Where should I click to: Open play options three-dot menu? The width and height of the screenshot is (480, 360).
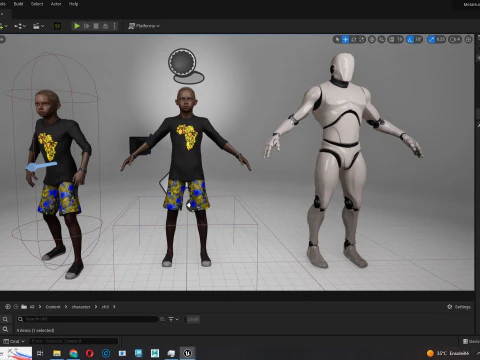(114, 26)
